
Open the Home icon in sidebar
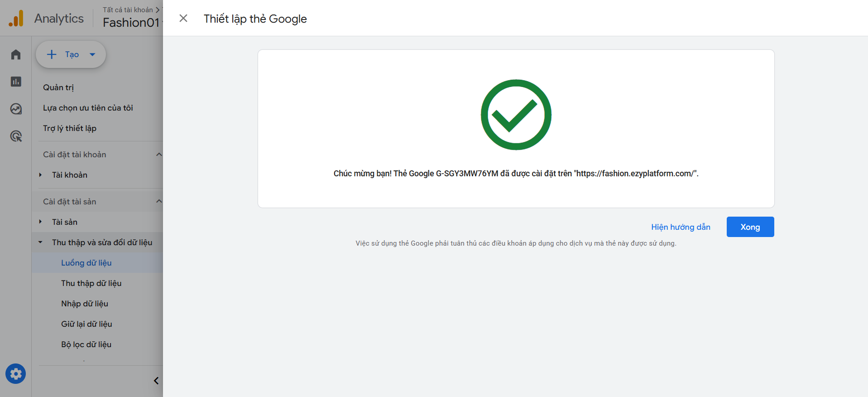click(16, 55)
